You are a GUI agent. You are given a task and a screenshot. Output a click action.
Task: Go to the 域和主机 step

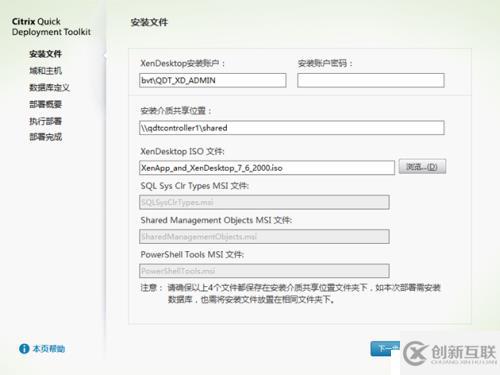(x=45, y=71)
